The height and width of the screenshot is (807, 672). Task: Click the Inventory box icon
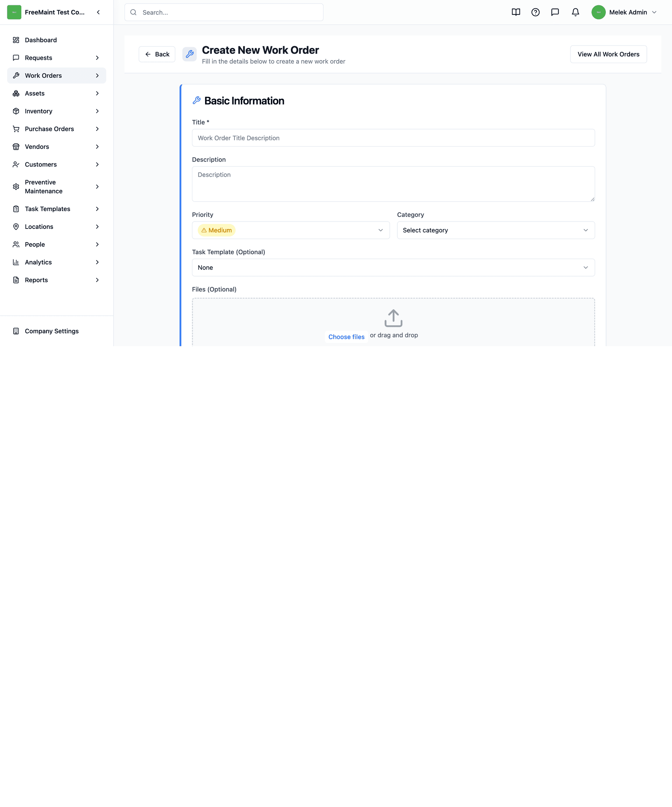(x=16, y=111)
